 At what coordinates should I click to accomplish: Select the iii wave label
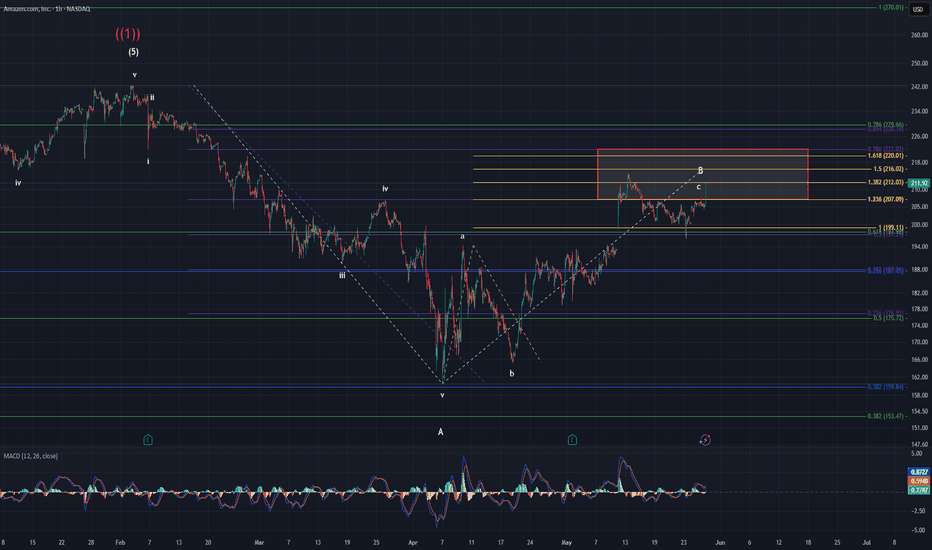pos(342,276)
